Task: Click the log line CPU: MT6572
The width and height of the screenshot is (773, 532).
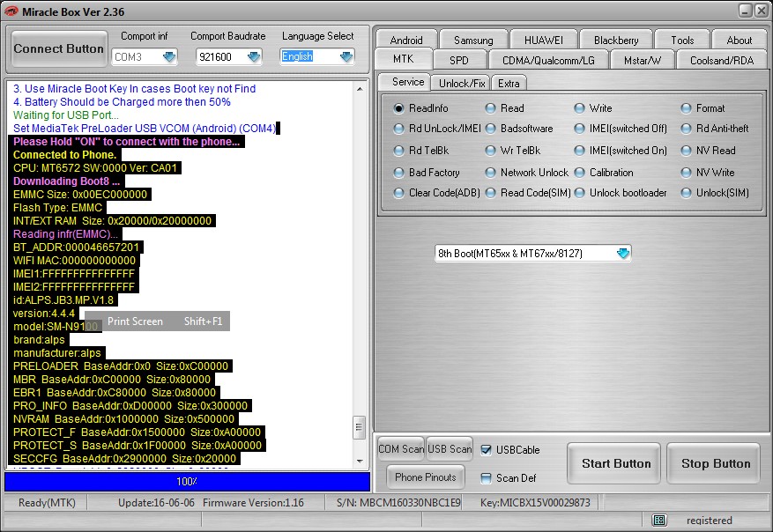Action: (95, 168)
